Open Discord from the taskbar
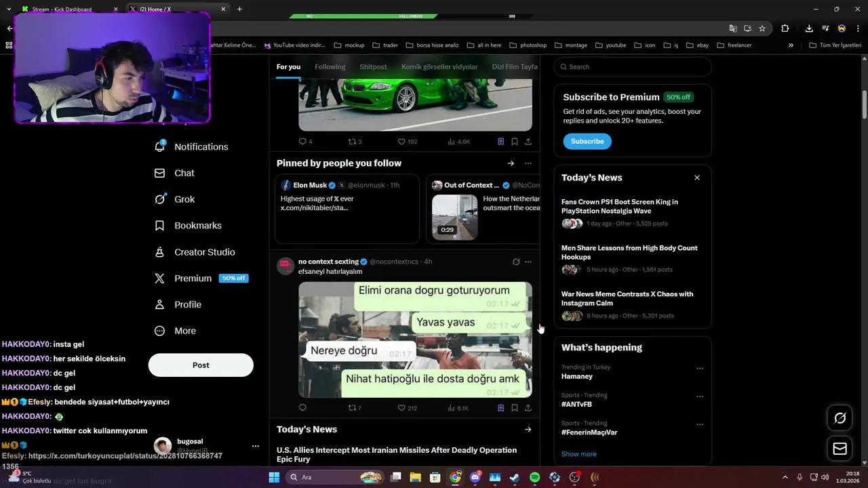This screenshot has width=868, height=488. (475, 477)
